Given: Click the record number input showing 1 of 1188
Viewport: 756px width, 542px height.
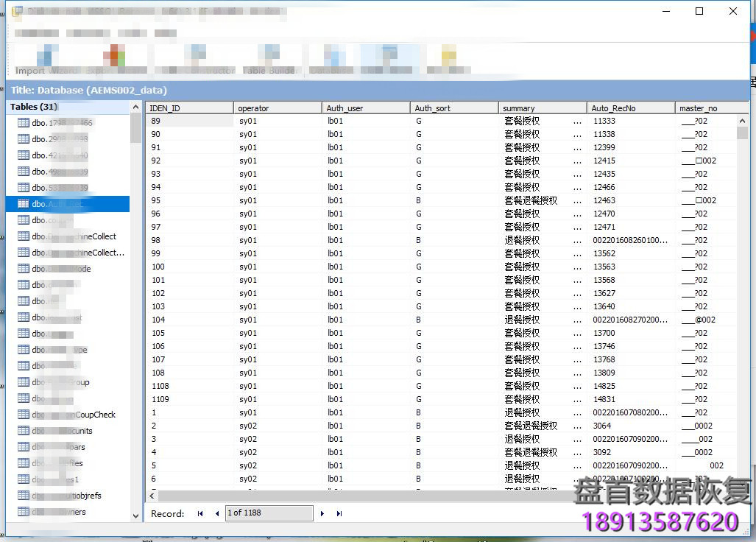Looking at the screenshot, I should pyautogui.click(x=269, y=513).
